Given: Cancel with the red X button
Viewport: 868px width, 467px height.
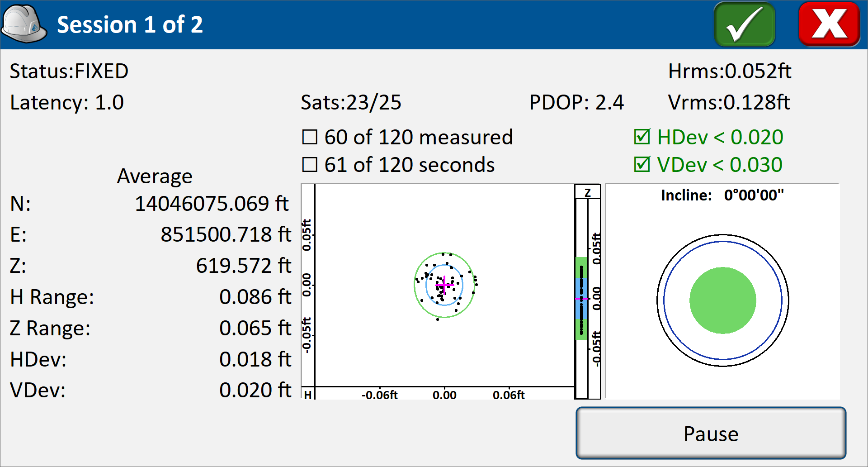Looking at the screenshot, I should click(x=829, y=24).
